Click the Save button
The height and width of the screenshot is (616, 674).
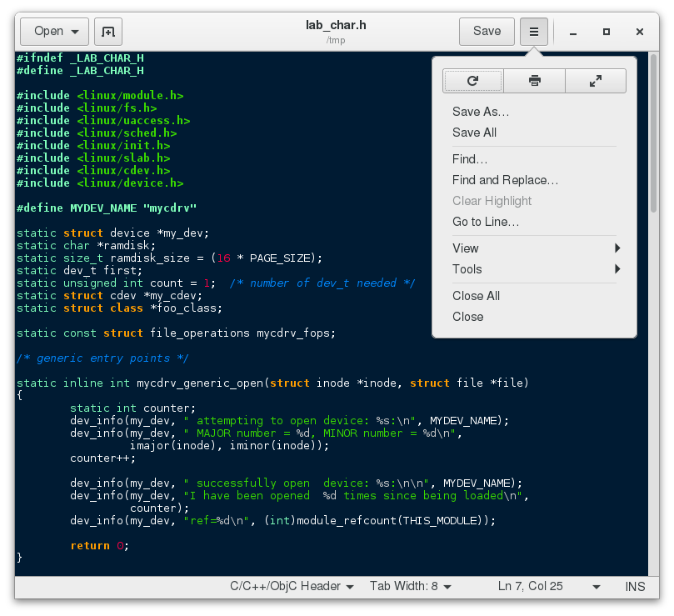[487, 32]
